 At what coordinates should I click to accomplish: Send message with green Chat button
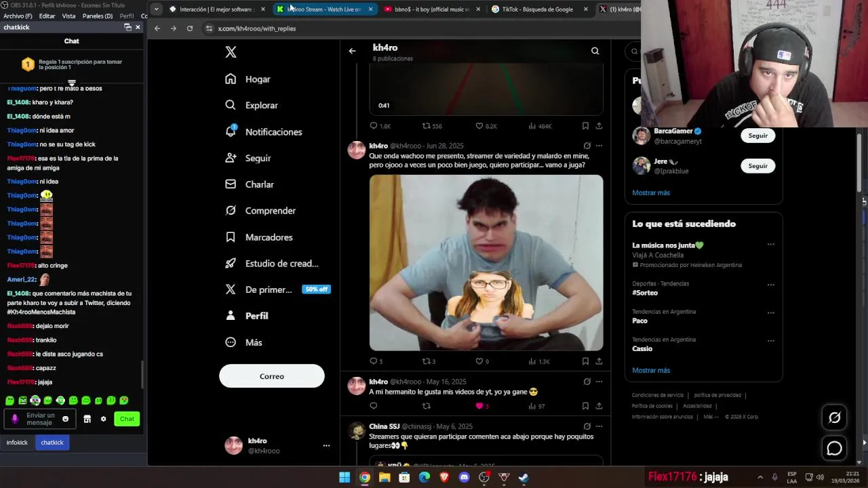tap(127, 419)
